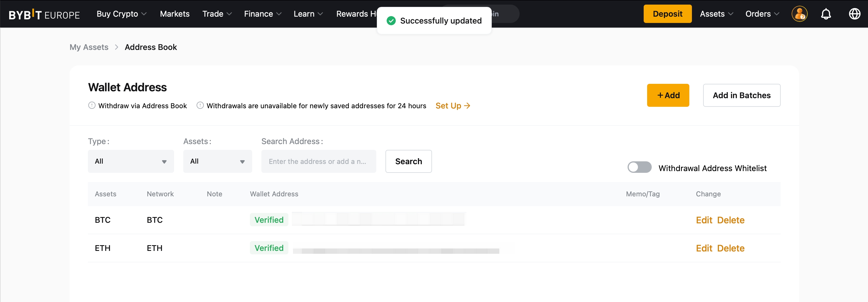Click info icon beside 24 hours withdrawal notice
The image size is (868, 302).
pyautogui.click(x=200, y=105)
